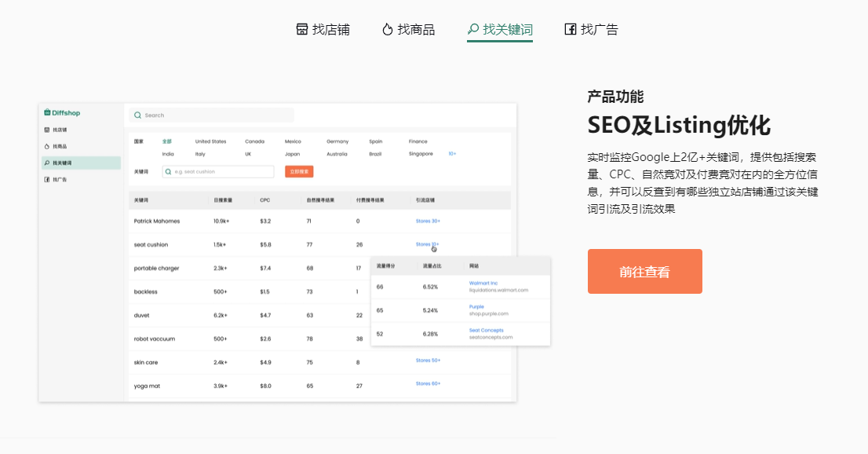This screenshot has width=868, height=454.
Task: Click the 网站 popup column header
Action: (x=474, y=266)
